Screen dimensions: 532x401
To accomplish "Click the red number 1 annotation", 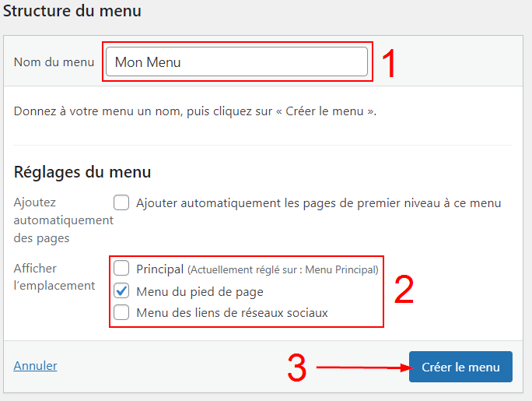I will point(389,64).
